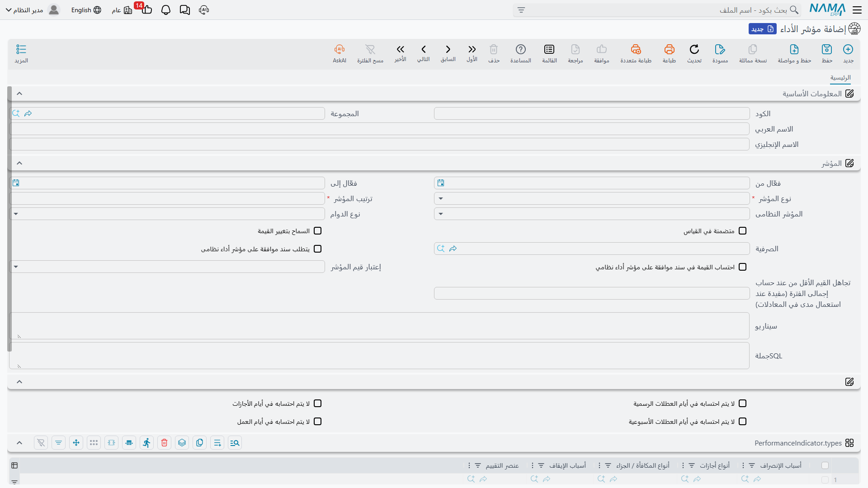Click the طباعة متعددة multi-print icon
Image resolution: width=868 pixels, height=488 pixels.
click(x=636, y=49)
